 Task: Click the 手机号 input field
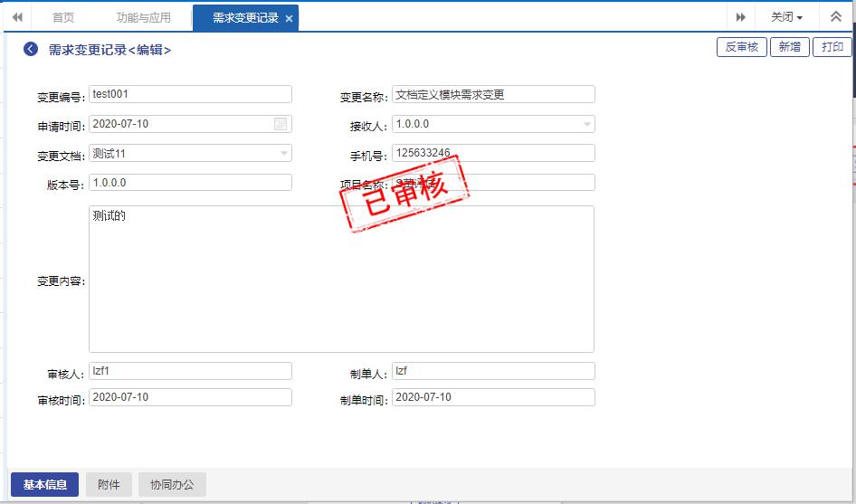tap(493, 153)
